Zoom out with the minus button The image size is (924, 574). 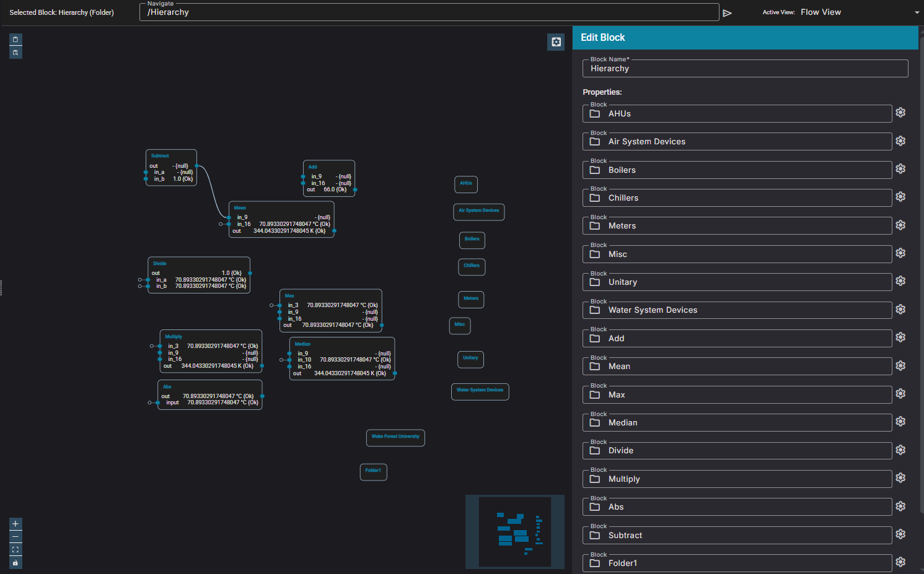[15, 537]
